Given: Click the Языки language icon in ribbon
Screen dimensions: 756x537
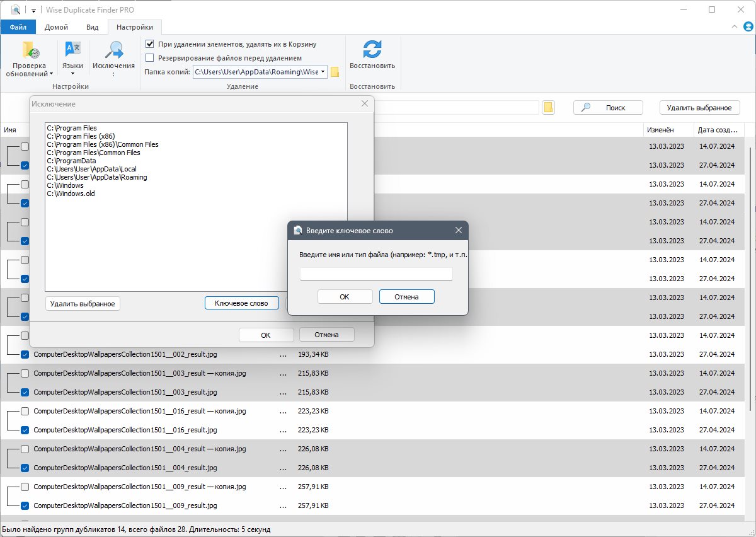Looking at the screenshot, I should tap(72, 50).
